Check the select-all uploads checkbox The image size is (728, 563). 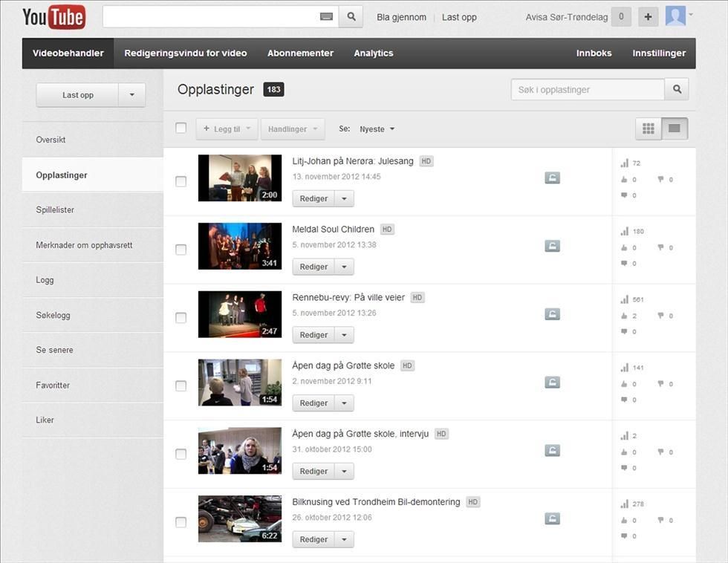181,127
